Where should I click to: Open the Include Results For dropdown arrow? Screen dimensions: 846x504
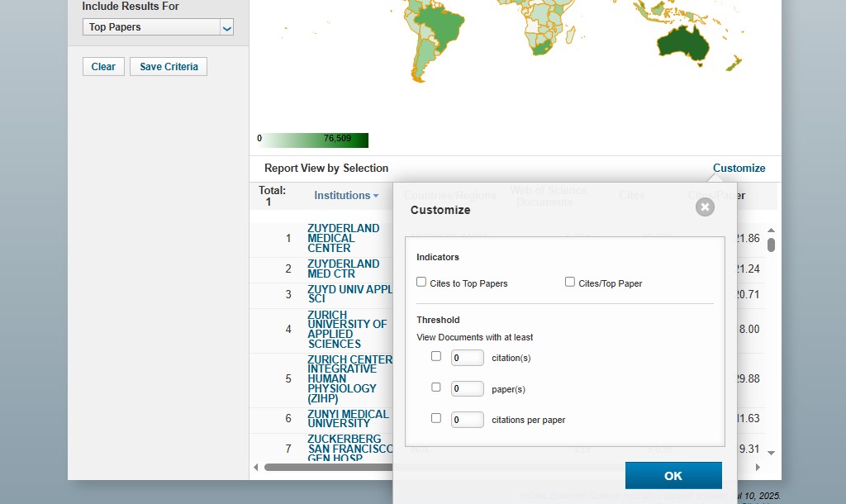coord(227,27)
